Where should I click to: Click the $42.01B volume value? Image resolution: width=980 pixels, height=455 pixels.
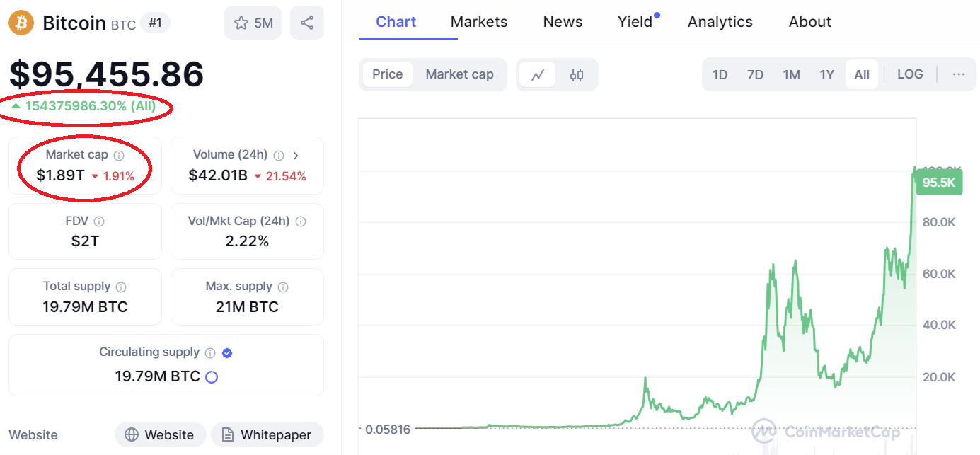tap(218, 175)
